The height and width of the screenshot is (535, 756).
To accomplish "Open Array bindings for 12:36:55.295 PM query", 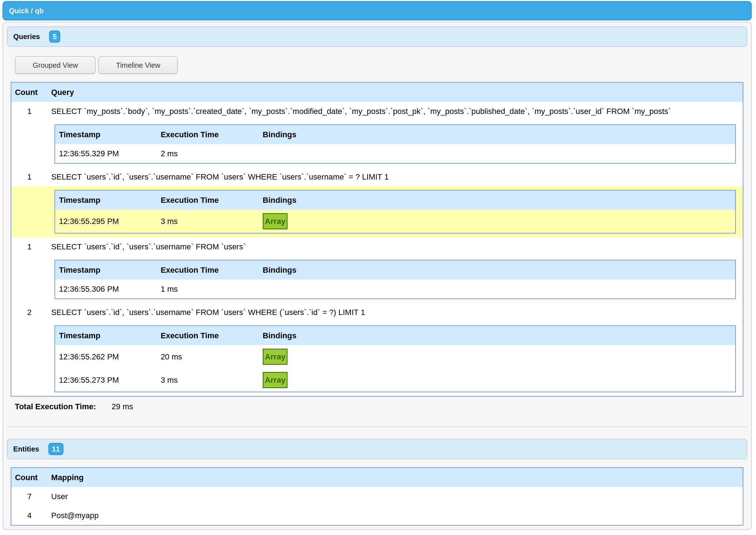I will click(275, 221).
